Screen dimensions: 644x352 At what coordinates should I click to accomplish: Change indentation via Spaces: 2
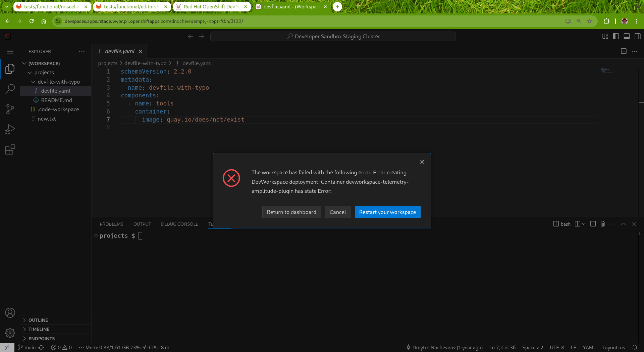point(532,348)
